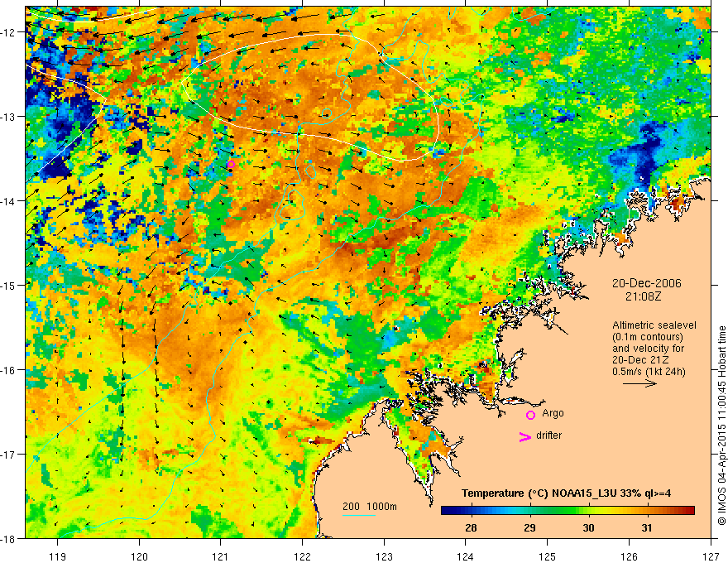Click the Temperature NOAA15_L3U colorbar title
The width and height of the screenshot is (728, 563).
point(566,493)
